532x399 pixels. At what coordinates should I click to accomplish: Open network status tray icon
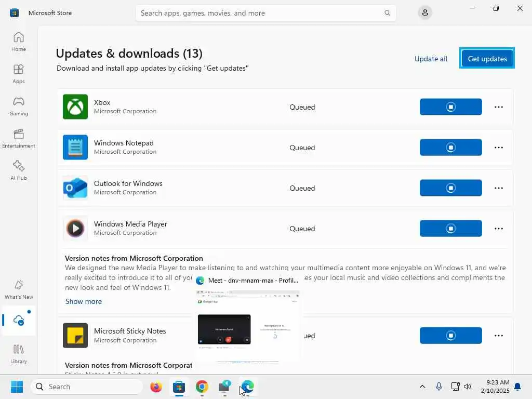coord(455,387)
